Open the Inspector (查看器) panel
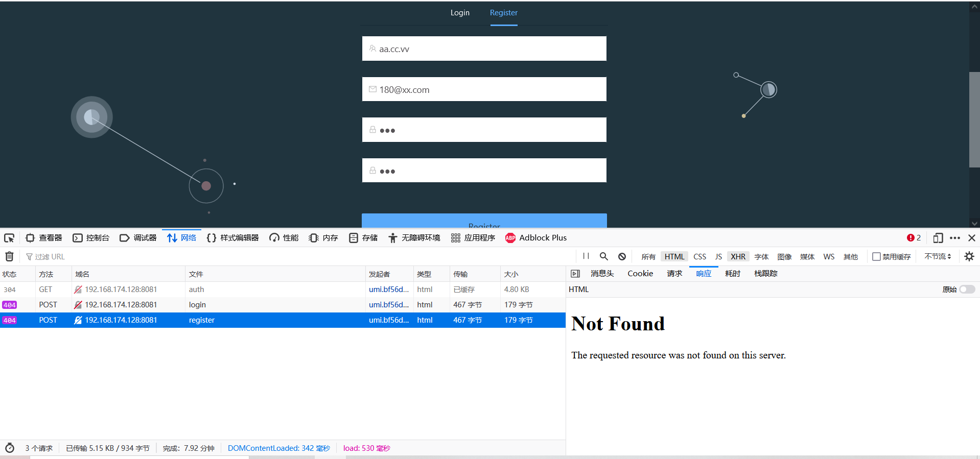The height and width of the screenshot is (459, 980). coord(44,238)
